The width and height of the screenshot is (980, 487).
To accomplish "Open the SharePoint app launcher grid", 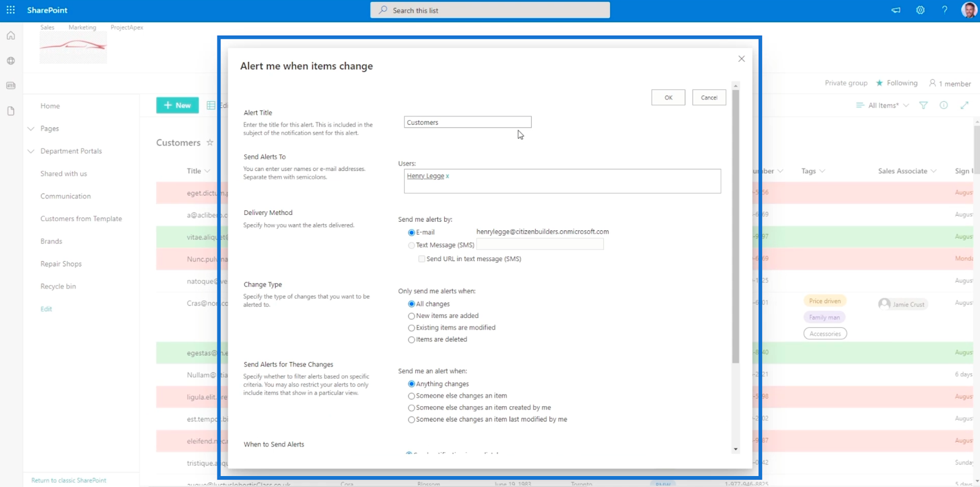I will coord(10,10).
